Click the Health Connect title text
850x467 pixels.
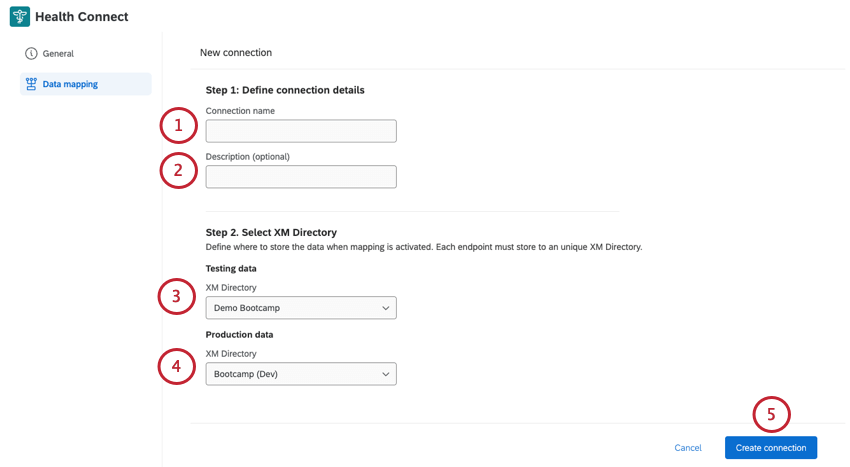(x=82, y=17)
